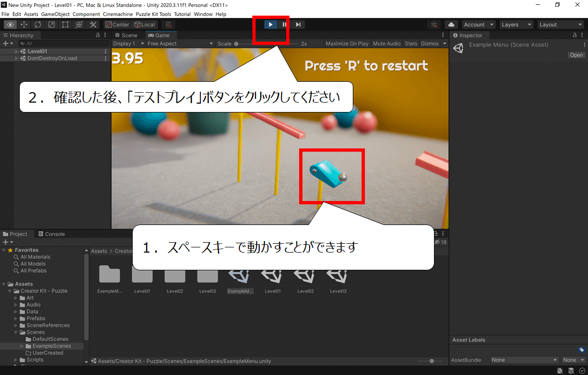
Task: Switch to the Console tab
Action: point(52,234)
